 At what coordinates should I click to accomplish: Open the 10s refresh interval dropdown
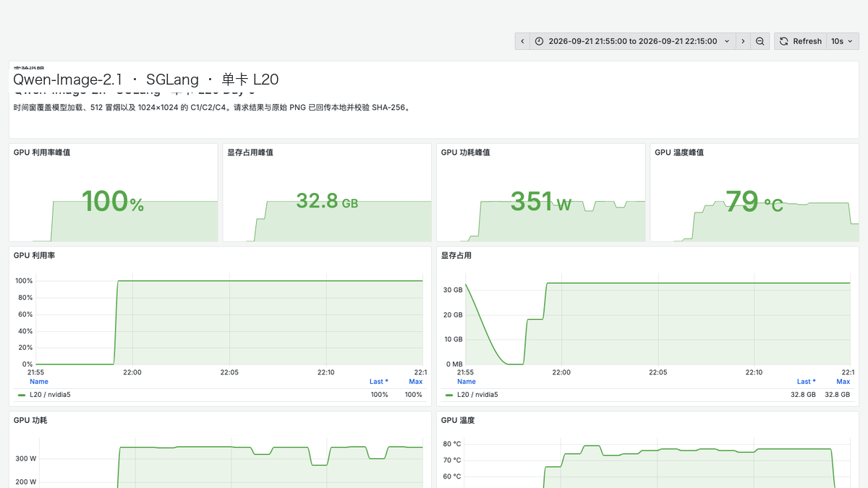point(843,41)
